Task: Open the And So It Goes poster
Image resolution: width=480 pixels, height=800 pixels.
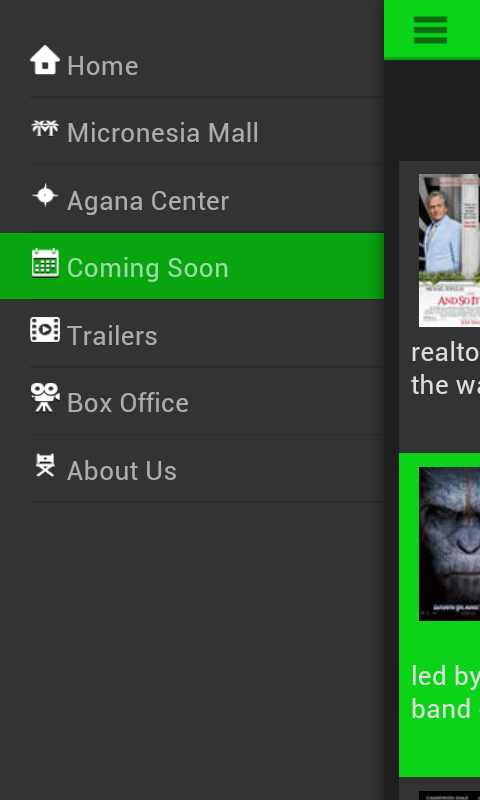Action: pyautogui.click(x=449, y=251)
